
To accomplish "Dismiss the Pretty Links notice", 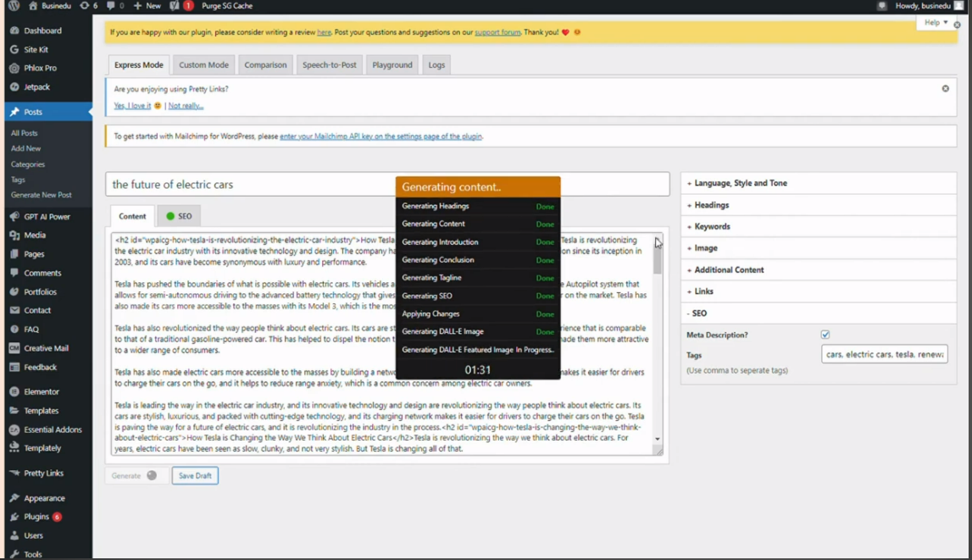I will pos(946,89).
